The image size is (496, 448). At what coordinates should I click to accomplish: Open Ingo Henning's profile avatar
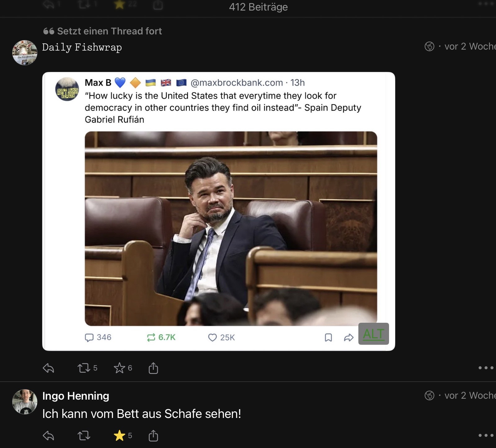[x=25, y=402]
